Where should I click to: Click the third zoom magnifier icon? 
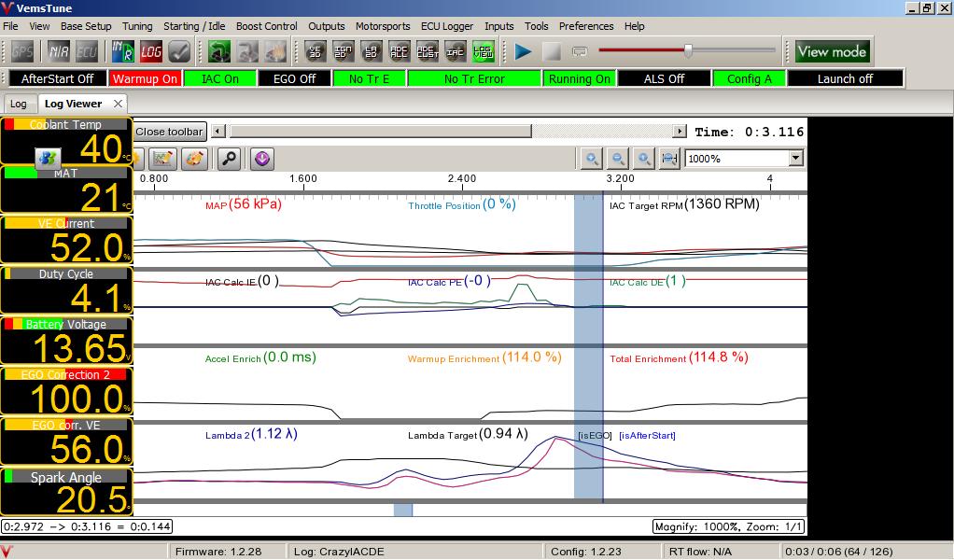644,159
